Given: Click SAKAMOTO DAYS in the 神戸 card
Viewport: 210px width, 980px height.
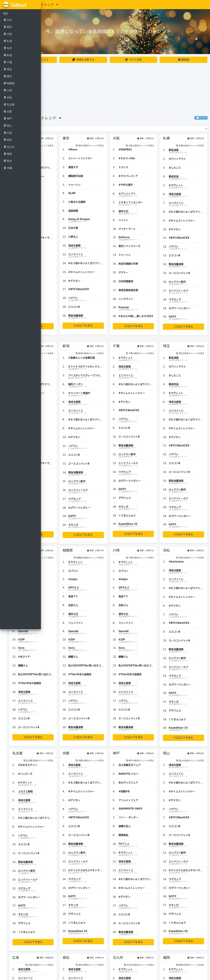Looking at the screenshot, I should click(130, 808).
